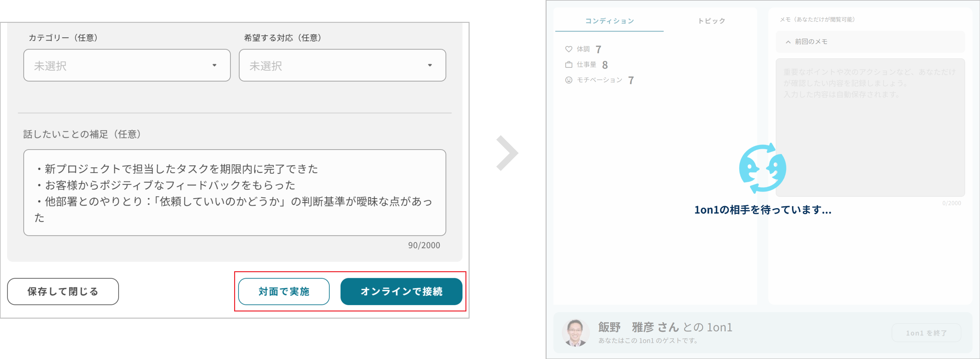This screenshot has height=359, width=980.
Task: Select the コンディション tab
Action: pos(609,21)
